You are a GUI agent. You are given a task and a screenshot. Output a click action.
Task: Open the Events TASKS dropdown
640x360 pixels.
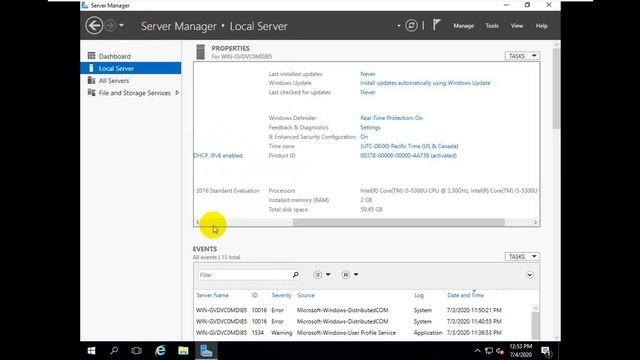522,257
